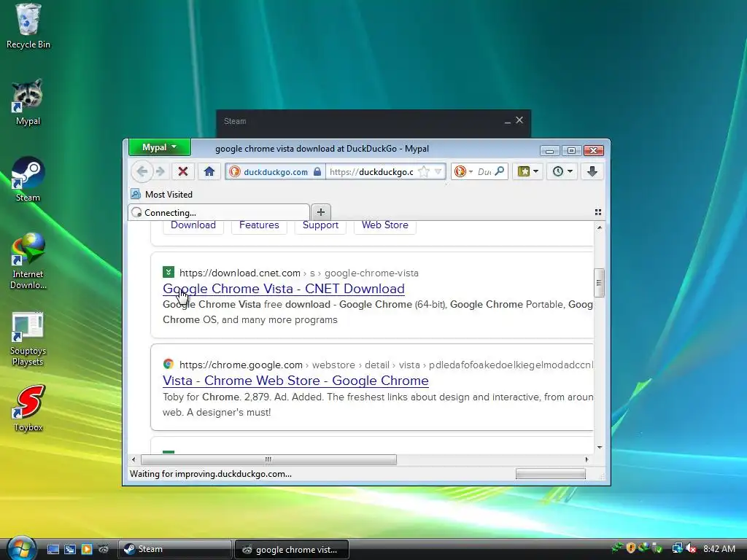This screenshot has width=747, height=560.
Task: Select the Mypal raccoon desktop icon
Action: 28,102
